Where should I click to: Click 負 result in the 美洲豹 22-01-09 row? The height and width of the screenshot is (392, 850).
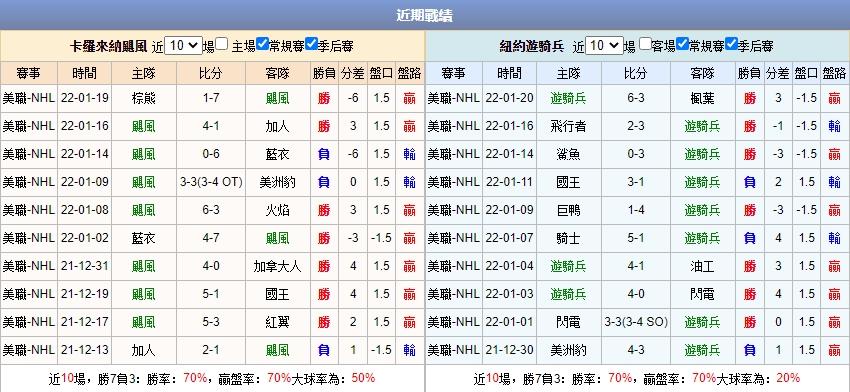coord(324,182)
